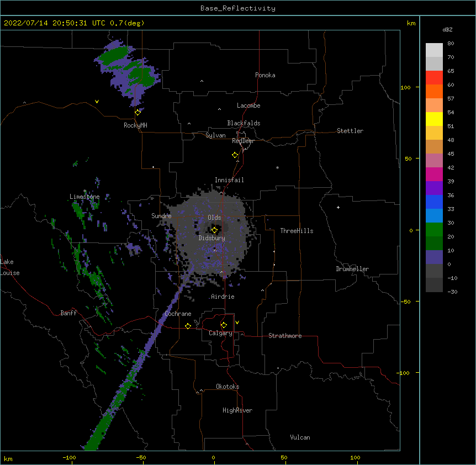The image size is (476, 465).
Task: Select the light gray 70-80 dBZ swatch
Action: pos(434,50)
